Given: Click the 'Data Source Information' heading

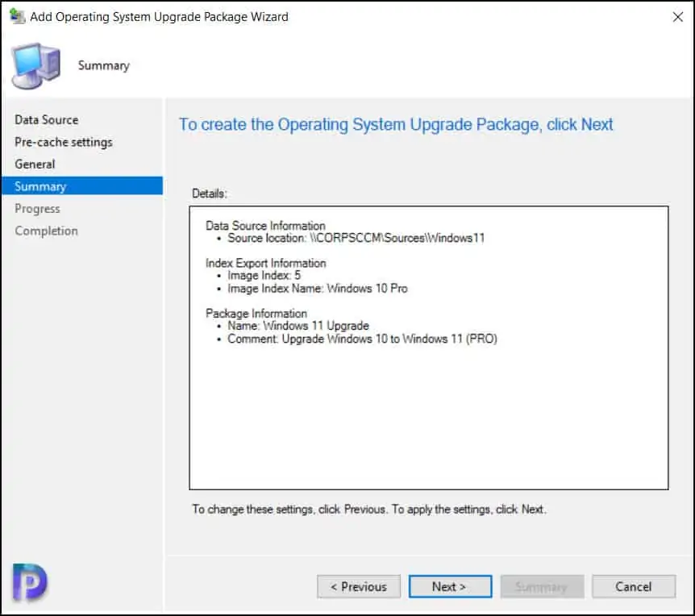Looking at the screenshot, I should pyautogui.click(x=265, y=226).
